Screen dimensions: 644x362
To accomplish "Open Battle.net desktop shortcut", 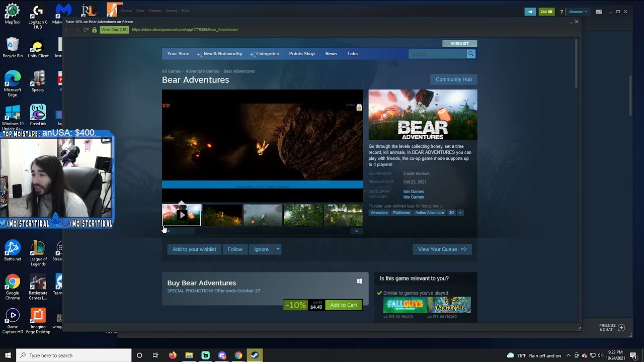I will click(13, 250).
